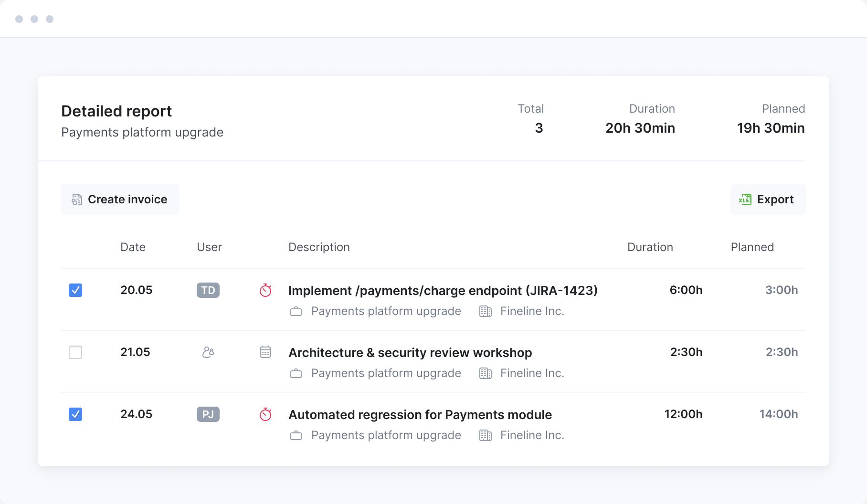Check the 21.05 entry checkbox
This screenshot has width=867, height=504.
pos(75,352)
